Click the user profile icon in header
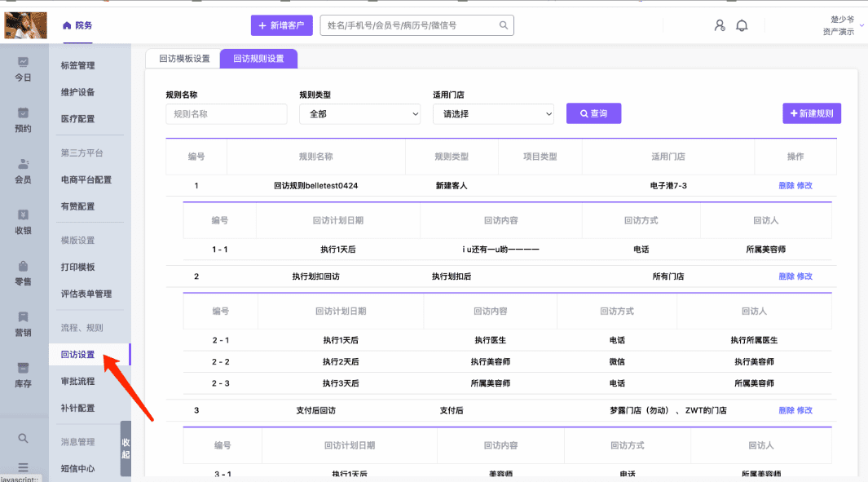The image size is (868, 482). (x=720, y=25)
